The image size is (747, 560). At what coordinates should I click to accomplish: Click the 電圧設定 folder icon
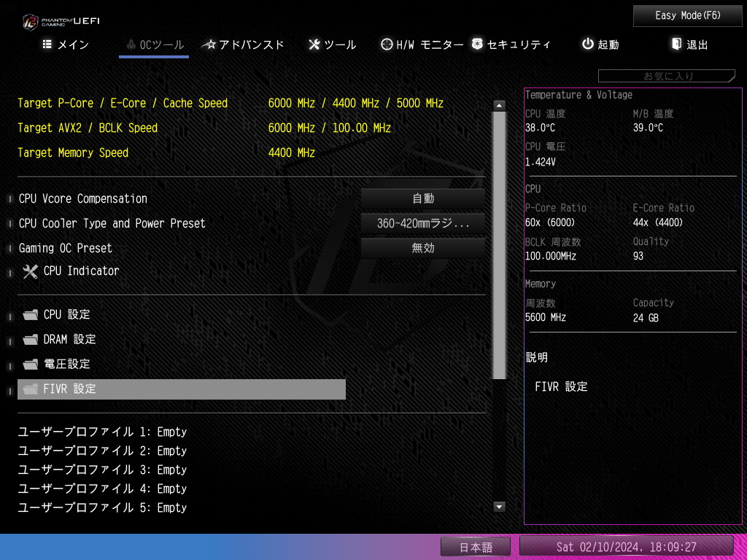pos(31,365)
